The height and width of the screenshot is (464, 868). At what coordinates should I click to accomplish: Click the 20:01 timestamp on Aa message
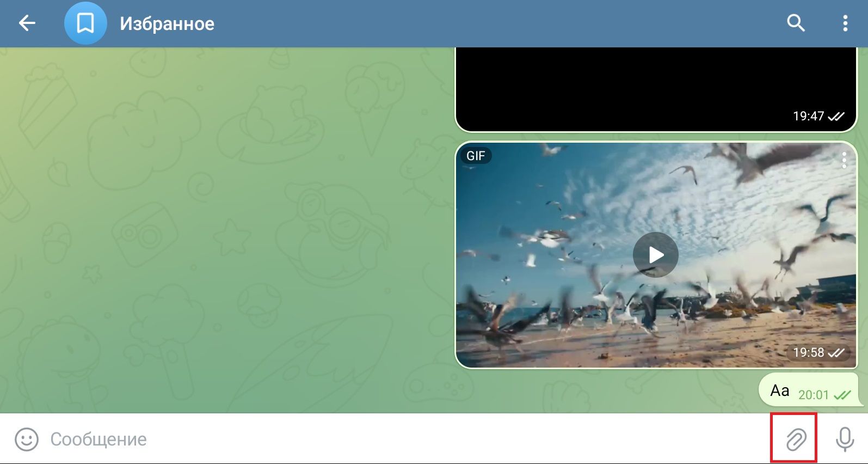pyautogui.click(x=814, y=394)
